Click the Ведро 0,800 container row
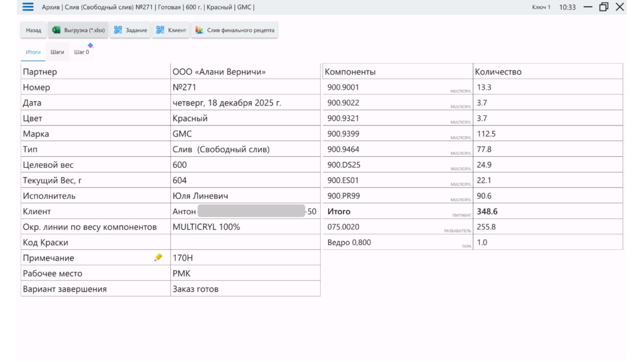 click(349, 242)
